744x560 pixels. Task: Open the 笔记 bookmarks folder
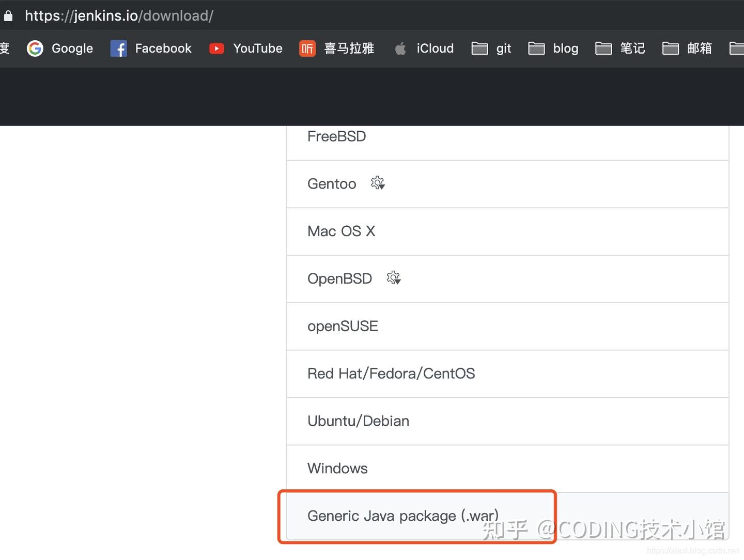coord(621,48)
